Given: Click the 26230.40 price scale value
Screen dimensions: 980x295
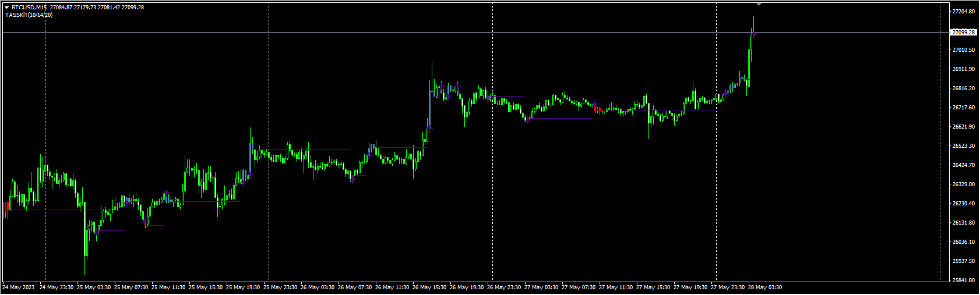Looking at the screenshot, I should click(x=964, y=204).
